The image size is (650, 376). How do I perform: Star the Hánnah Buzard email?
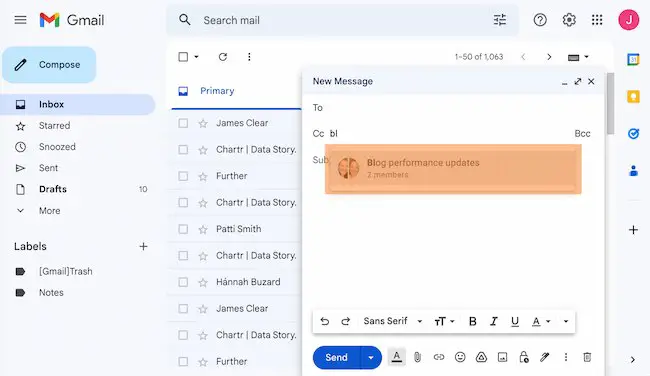[x=203, y=282]
